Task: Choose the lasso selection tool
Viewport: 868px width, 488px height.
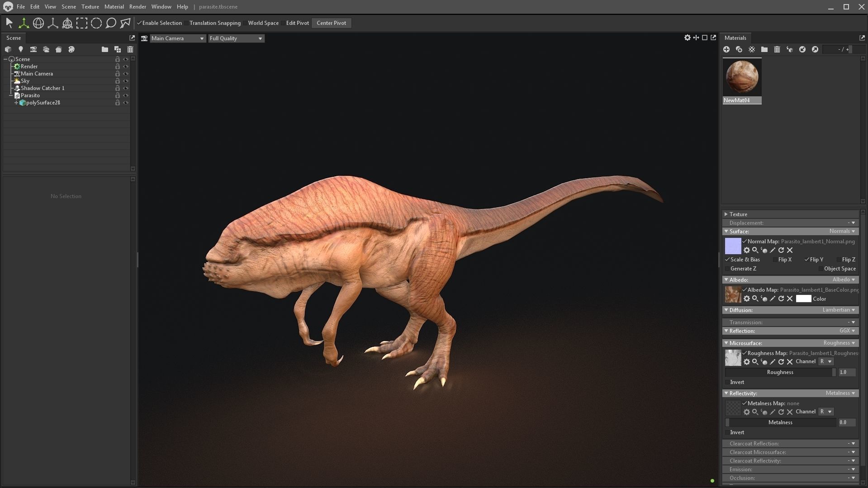Action: point(111,23)
